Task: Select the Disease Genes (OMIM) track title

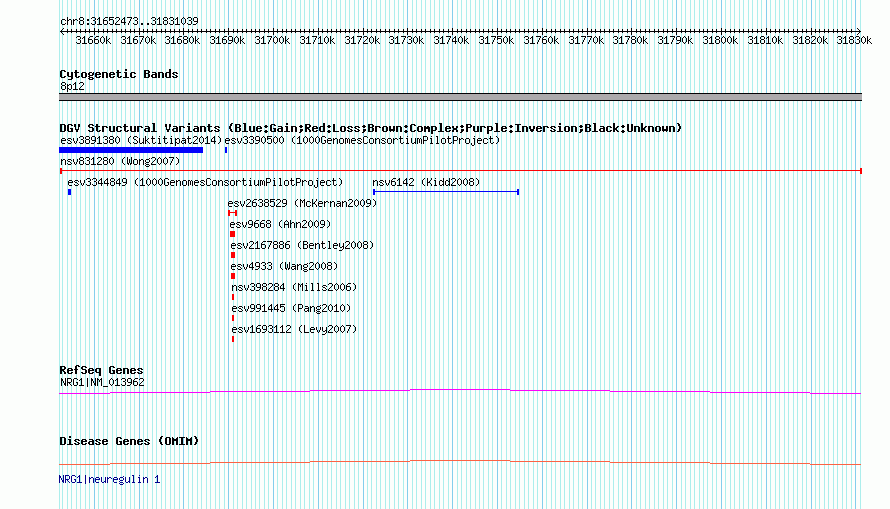Action: tap(129, 441)
